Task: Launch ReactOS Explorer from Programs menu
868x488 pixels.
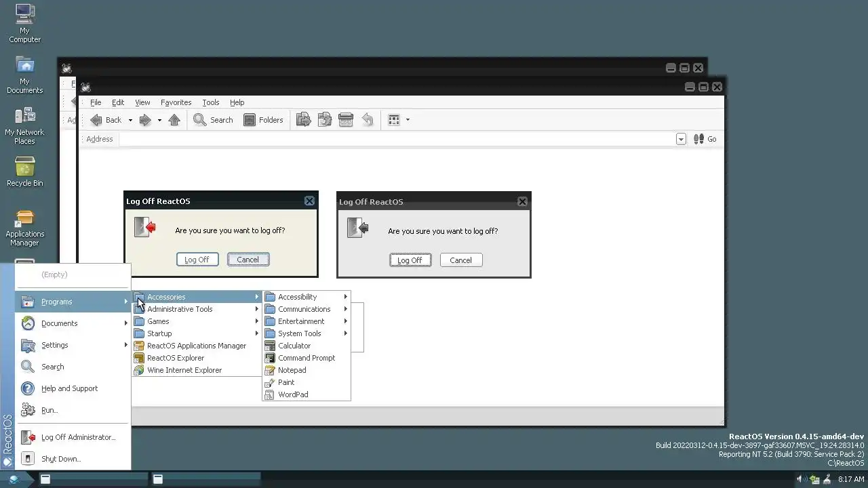Action: (197, 358)
